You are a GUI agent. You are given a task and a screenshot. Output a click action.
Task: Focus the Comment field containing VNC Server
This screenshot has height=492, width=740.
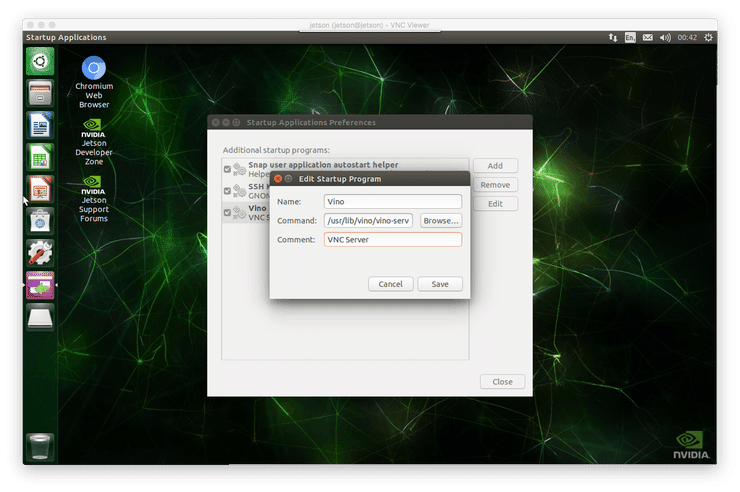393,240
